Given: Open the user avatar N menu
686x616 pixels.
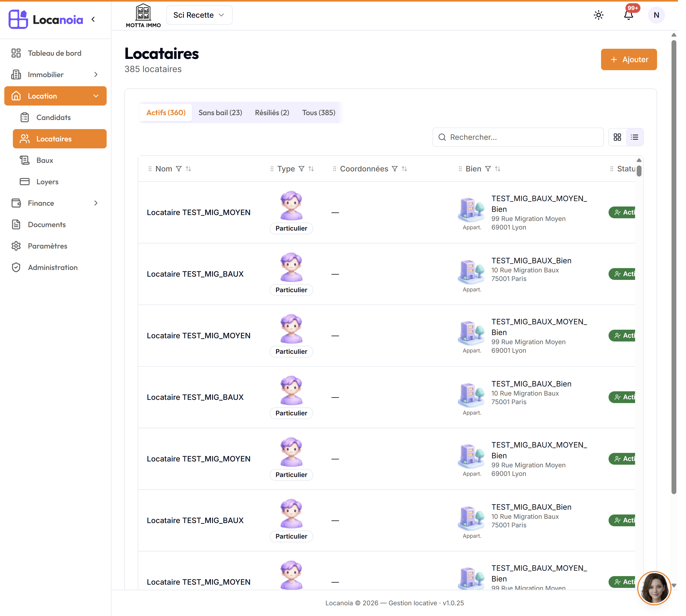Looking at the screenshot, I should pyautogui.click(x=656, y=15).
